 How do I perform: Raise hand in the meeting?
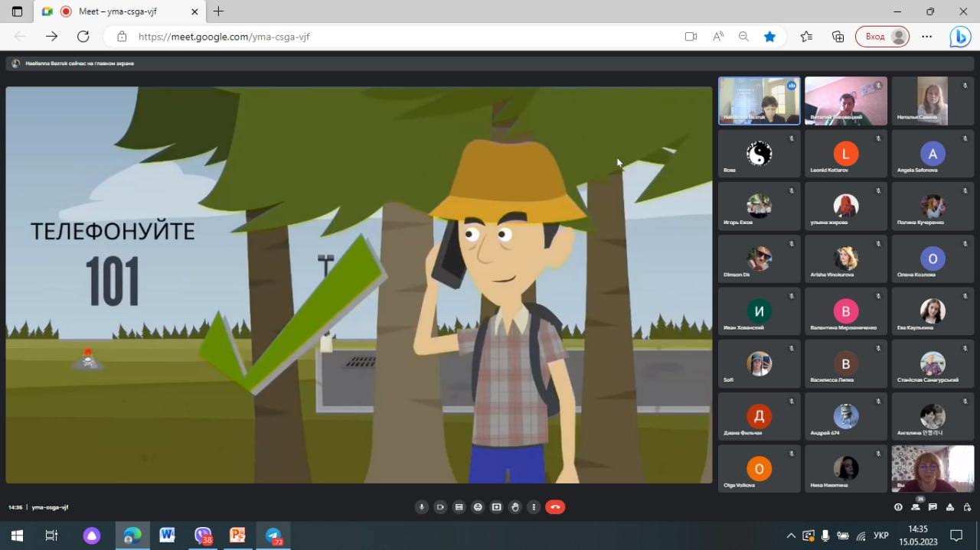click(x=515, y=507)
